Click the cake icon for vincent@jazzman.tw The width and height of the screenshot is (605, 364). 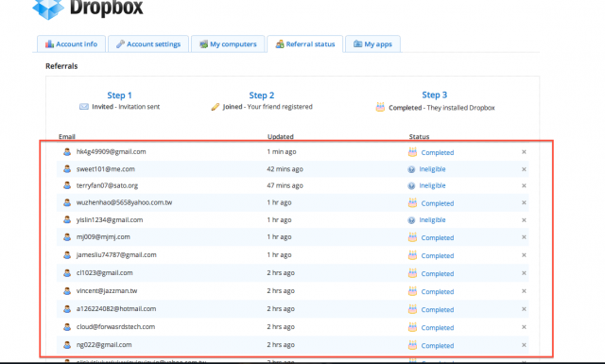(x=412, y=291)
